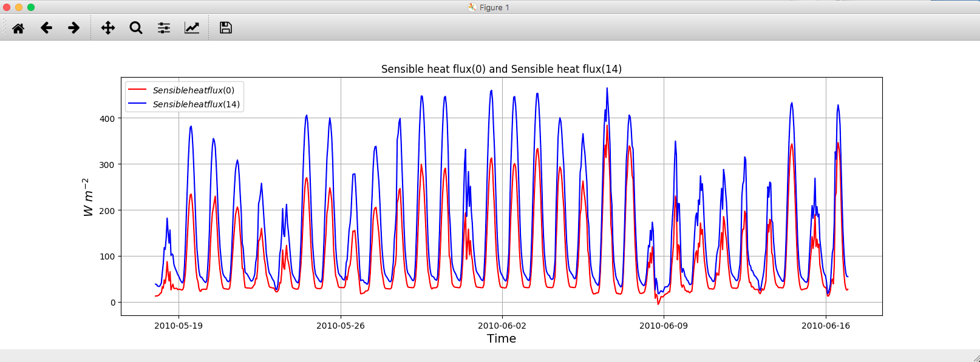The height and width of the screenshot is (362, 980).
Task: Click the green maximize window button
Action: [31, 7]
